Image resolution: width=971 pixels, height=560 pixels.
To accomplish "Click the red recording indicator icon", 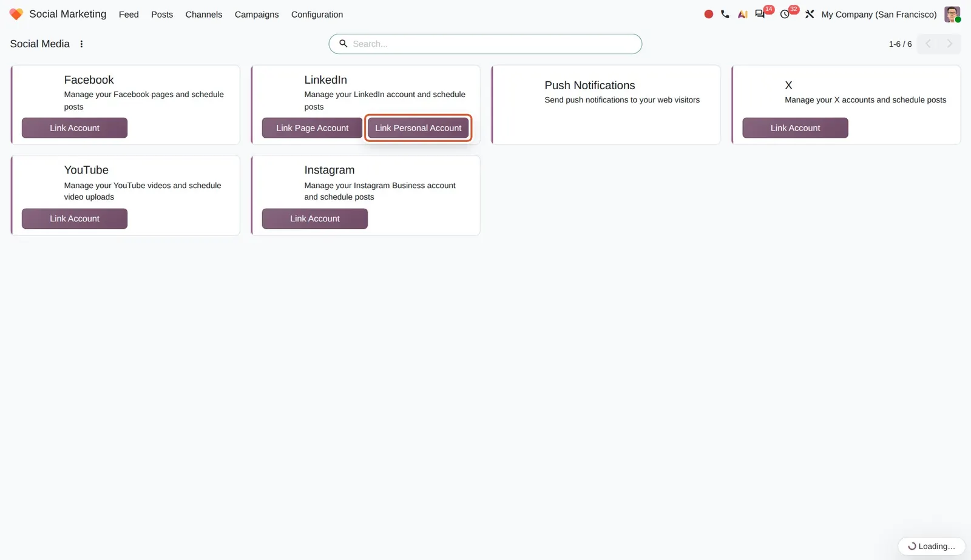I will tap(708, 14).
